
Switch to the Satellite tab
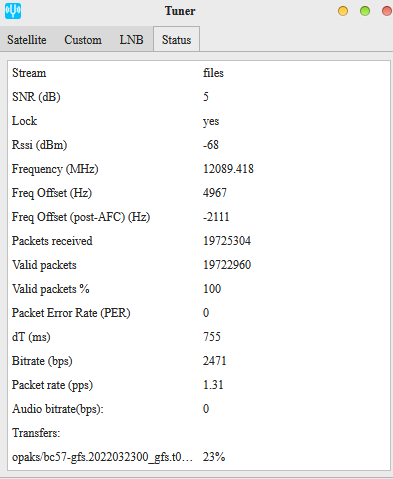(x=27, y=40)
